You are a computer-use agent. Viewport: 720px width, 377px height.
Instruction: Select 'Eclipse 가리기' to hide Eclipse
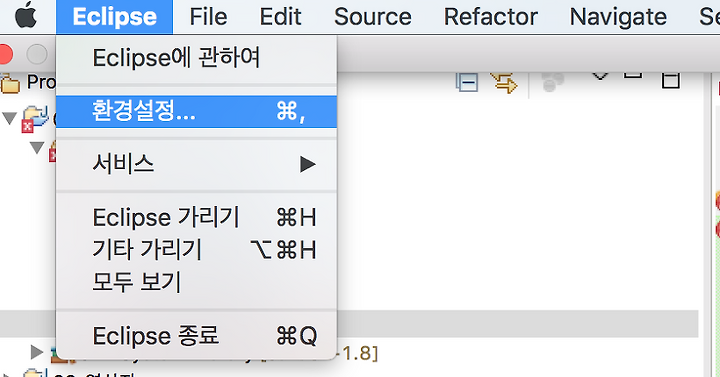pos(197,217)
